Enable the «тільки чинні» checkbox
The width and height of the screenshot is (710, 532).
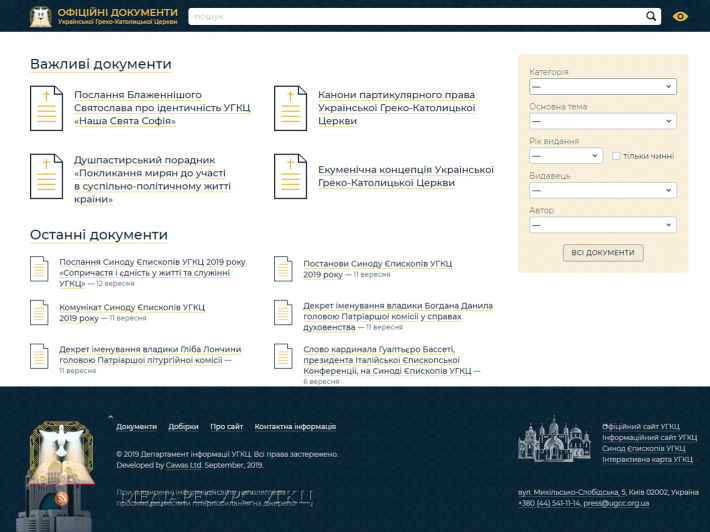[x=617, y=156]
